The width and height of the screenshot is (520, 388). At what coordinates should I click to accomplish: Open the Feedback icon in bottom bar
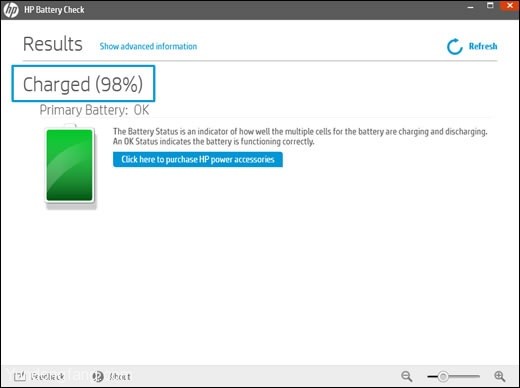(20, 376)
